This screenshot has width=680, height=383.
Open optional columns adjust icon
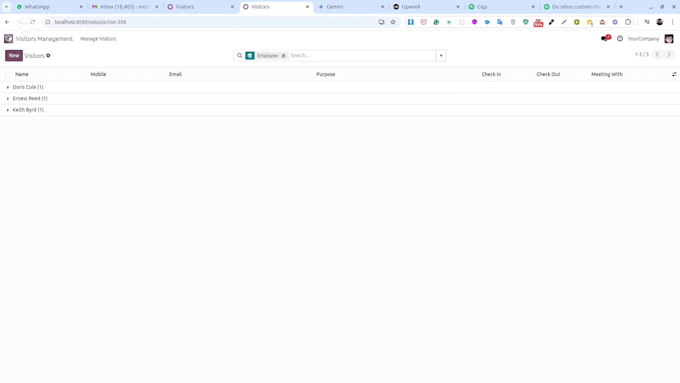click(674, 74)
